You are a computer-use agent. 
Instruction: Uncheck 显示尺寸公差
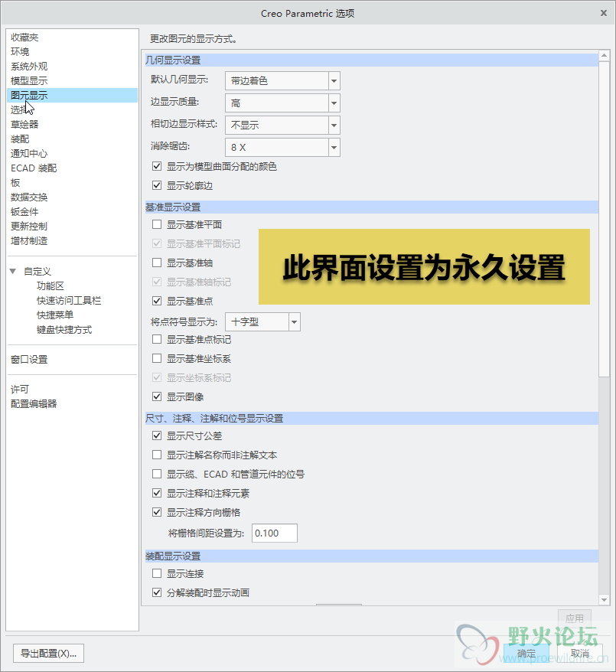[x=157, y=435]
